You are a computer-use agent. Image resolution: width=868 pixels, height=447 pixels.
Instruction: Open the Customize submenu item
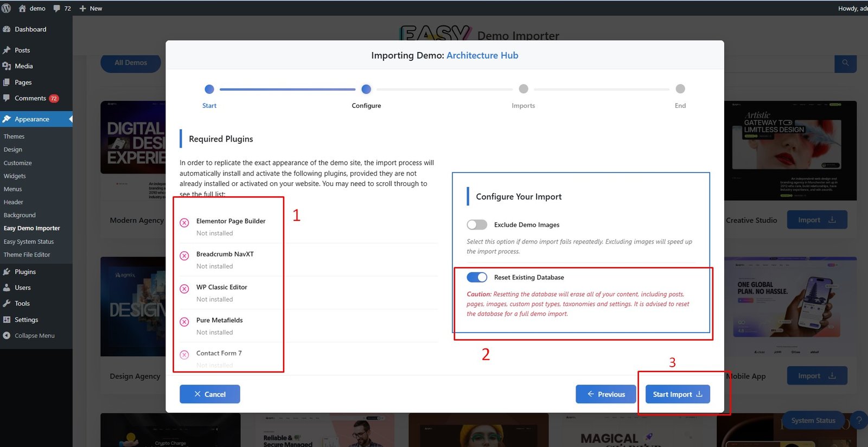pos(17,163)
